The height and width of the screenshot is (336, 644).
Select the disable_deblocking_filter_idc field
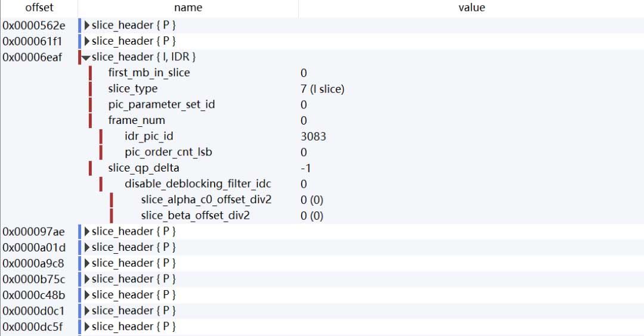tap(197, 183)
